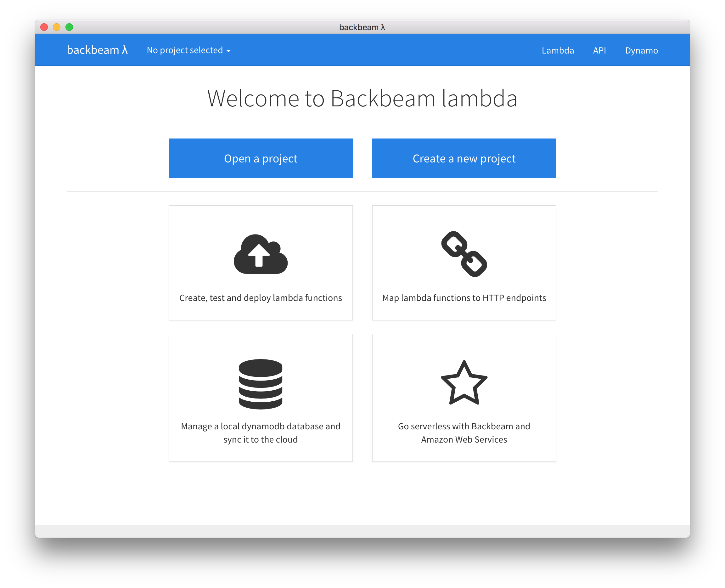
Task: Go to the Dynamo section
Action: coord(641,50)
